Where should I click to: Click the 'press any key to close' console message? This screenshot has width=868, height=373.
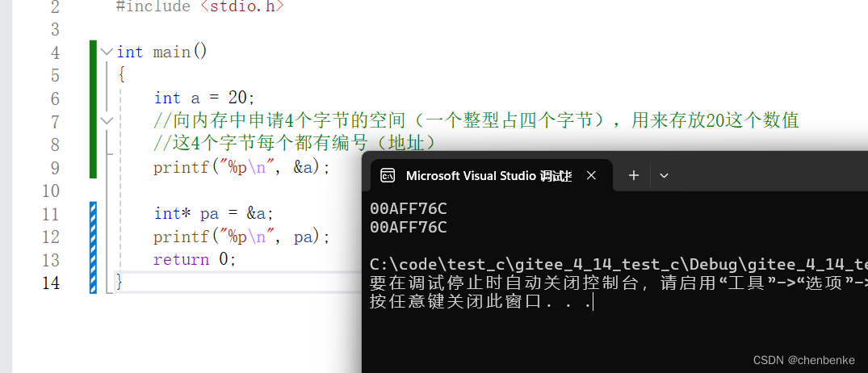(480, 303)
